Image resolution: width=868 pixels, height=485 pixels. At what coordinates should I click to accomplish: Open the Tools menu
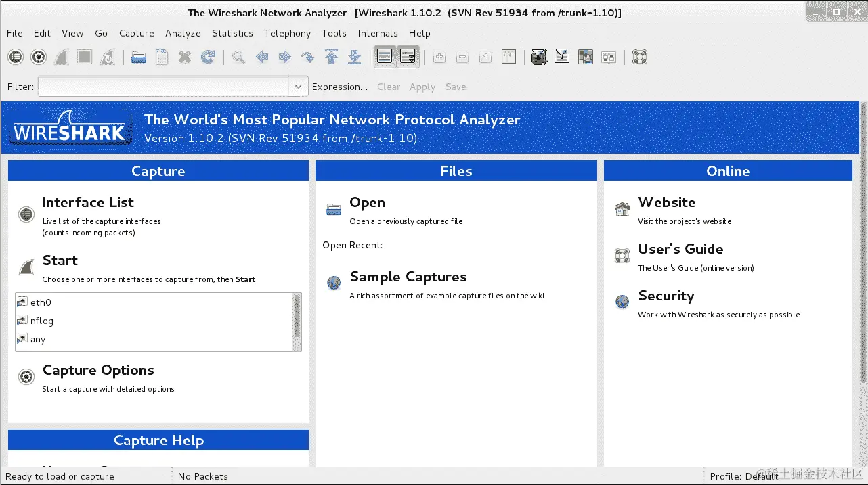point(334,33)
